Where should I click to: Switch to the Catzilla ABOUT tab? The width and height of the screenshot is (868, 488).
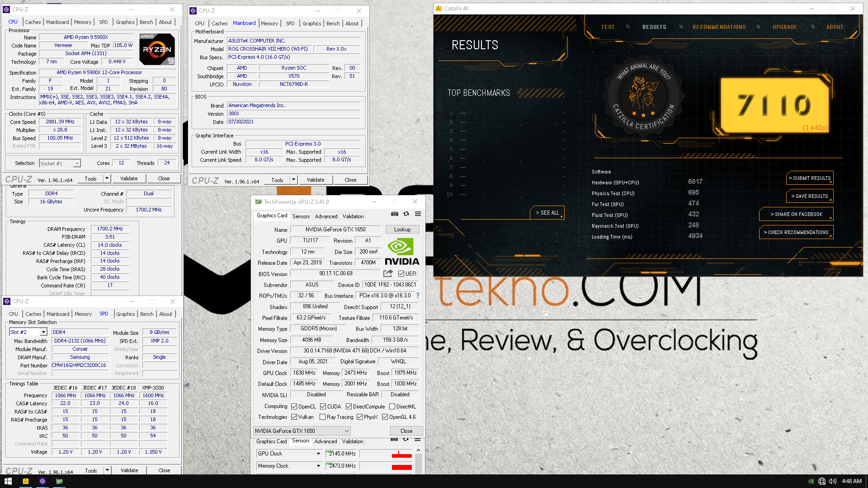coord(835,27)
